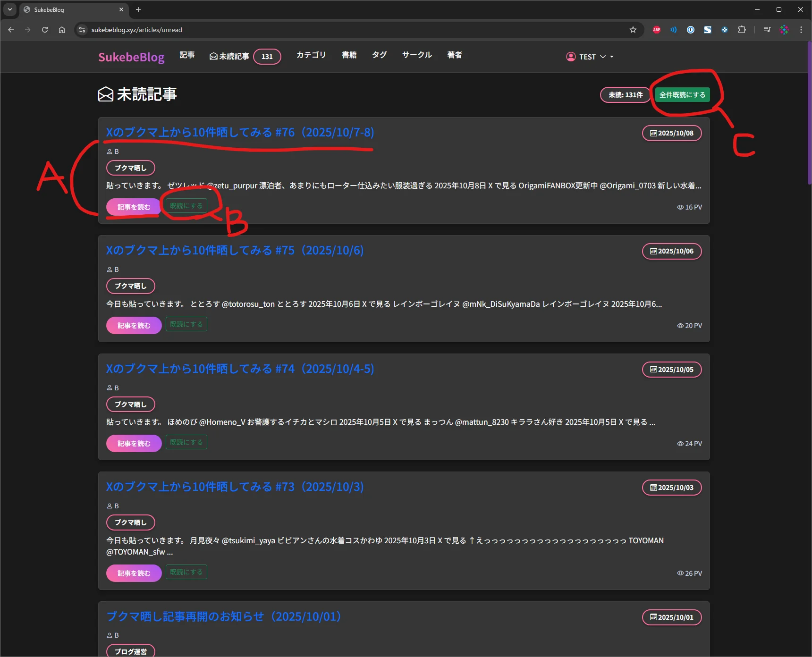Expand the TEST user account dropdown

pyautogui.click(x=590, y=57)
